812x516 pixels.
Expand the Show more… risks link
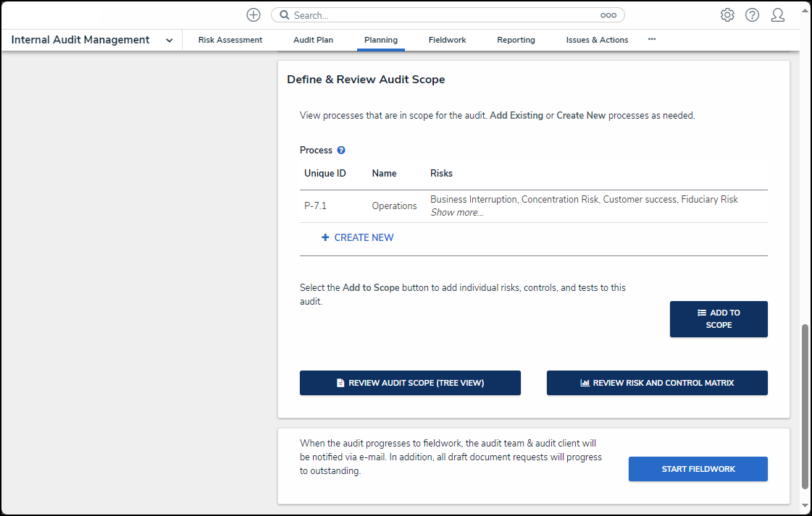coord(456,213)
